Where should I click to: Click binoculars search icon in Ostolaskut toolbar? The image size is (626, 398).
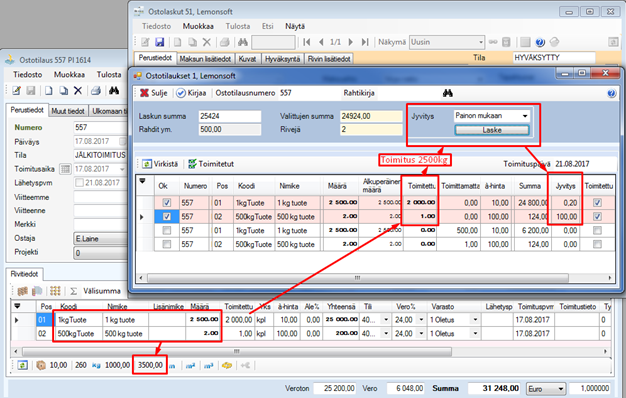[x=243, y=42]
